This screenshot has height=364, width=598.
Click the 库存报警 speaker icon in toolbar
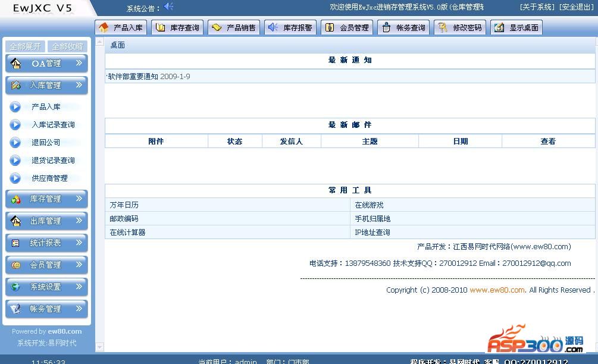click(x=273, y=28)
